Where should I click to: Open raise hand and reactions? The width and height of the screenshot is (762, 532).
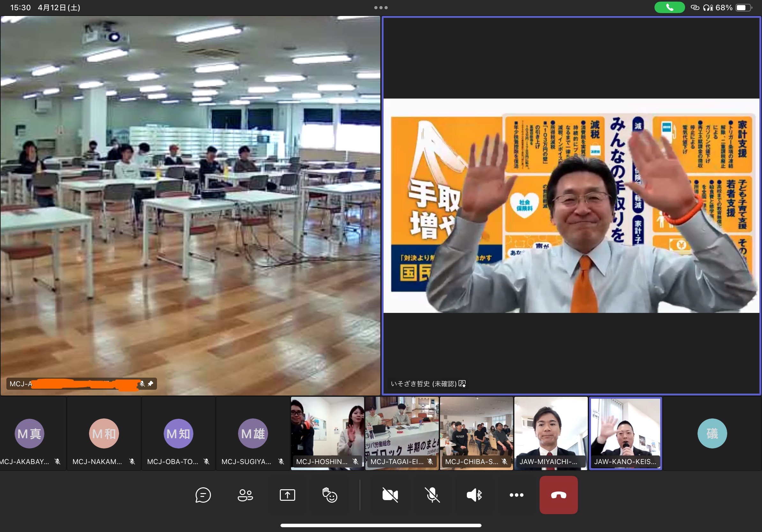coord(330,495)
